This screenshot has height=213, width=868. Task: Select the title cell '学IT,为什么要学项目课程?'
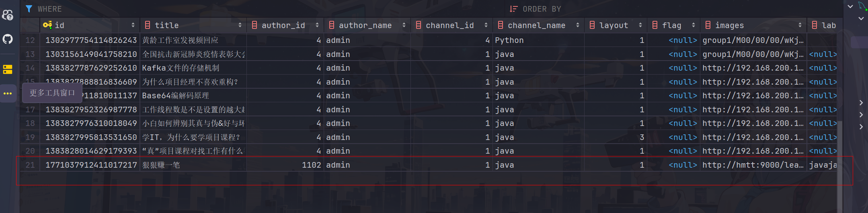193,137
